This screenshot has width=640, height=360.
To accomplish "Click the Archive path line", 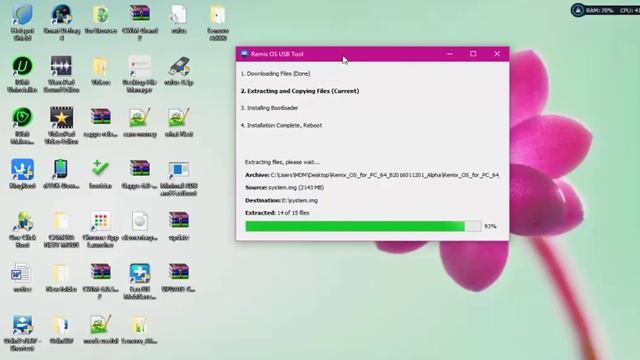I will tap(372, 175).
